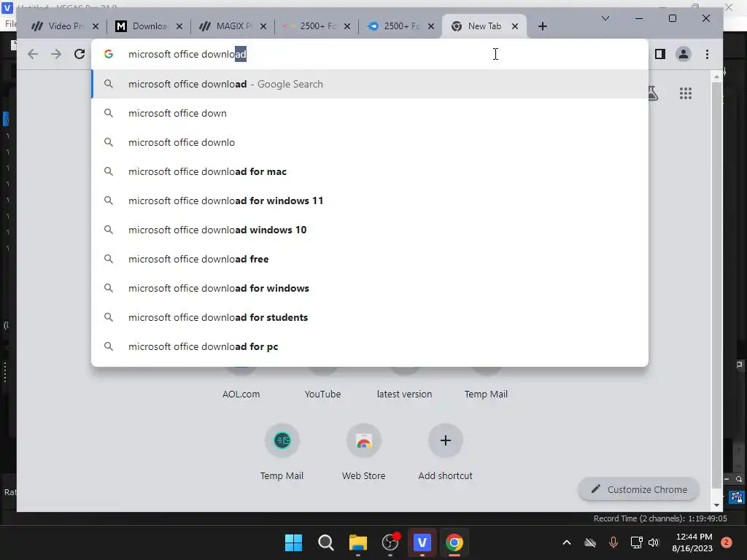The width and height of the screenshot is (747, 560).
Task: Pick 'microsoft office download free' suggestion
Action: [370, 259]
